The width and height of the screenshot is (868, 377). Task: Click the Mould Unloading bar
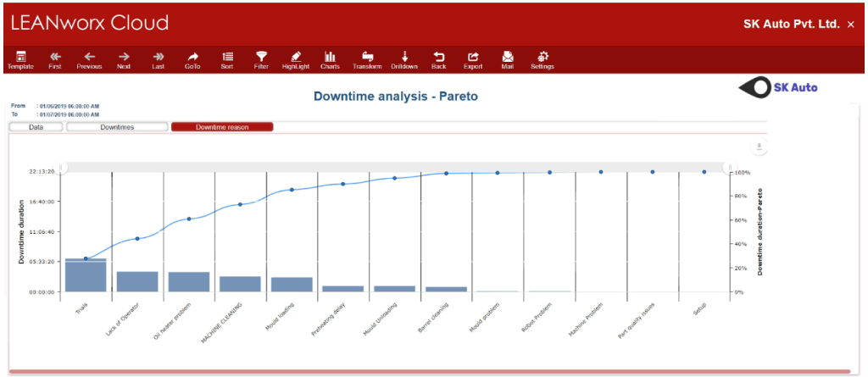coord(395,288)
